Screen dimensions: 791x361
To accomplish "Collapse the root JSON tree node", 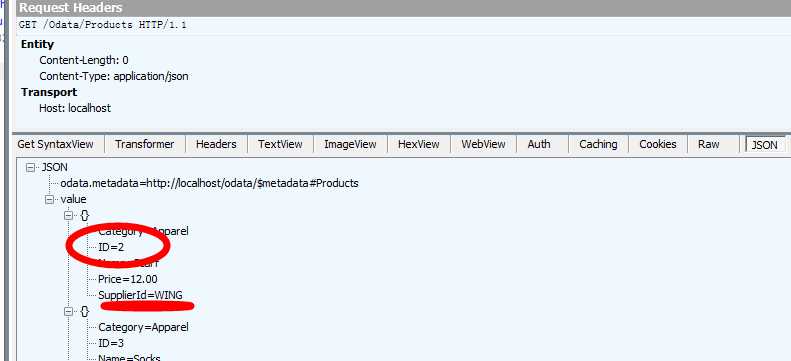I will [x=29, y=167].
